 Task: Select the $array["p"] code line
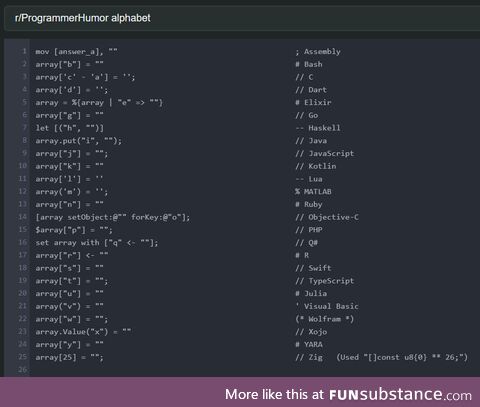click(x=74, y=230)
